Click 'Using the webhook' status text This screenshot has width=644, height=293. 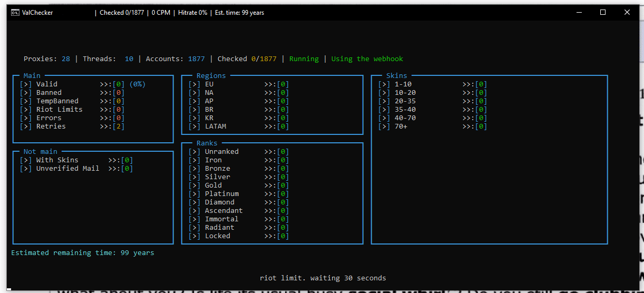click(367, 59)
